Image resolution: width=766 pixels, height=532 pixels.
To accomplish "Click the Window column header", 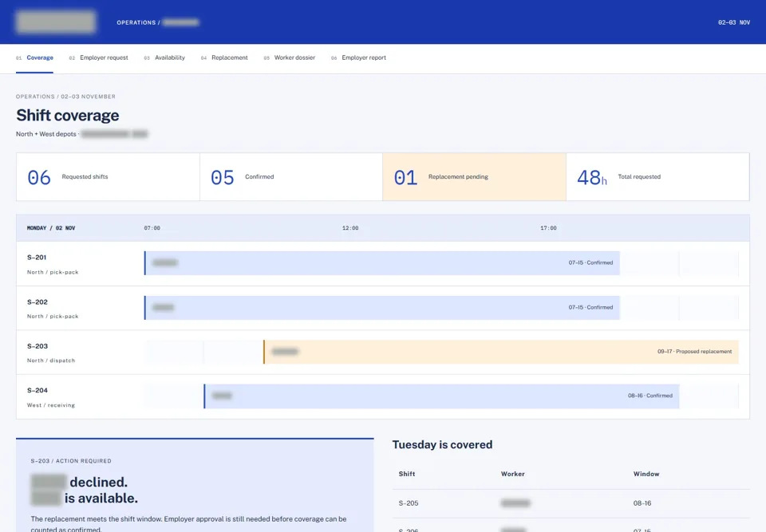I will click(x=646, y=474).
